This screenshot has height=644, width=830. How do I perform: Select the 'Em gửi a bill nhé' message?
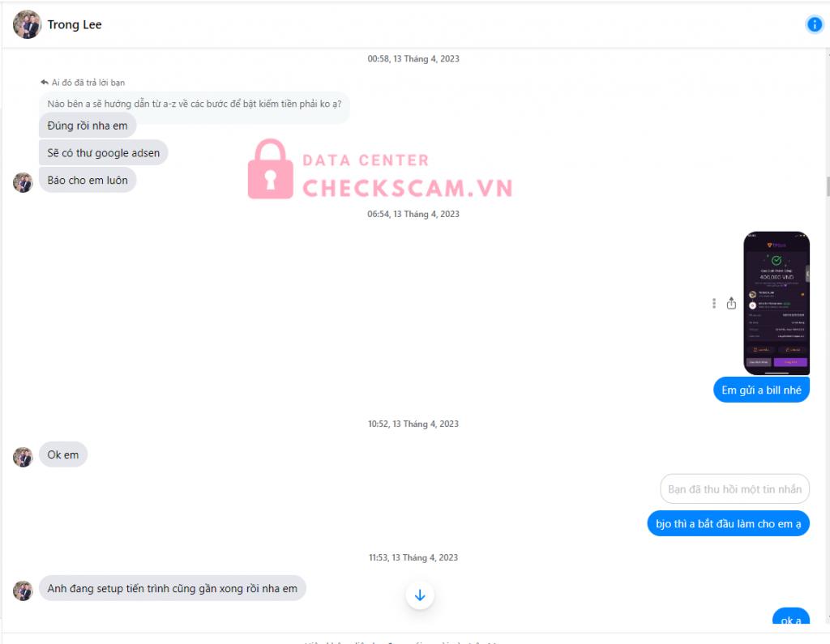tap(761, 390)
